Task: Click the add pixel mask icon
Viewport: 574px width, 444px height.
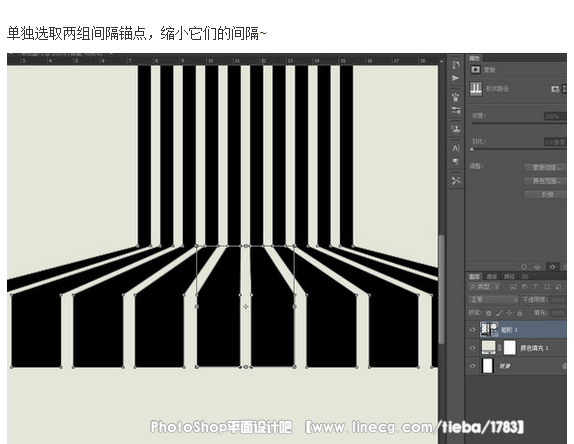Action: coord(555,89)
